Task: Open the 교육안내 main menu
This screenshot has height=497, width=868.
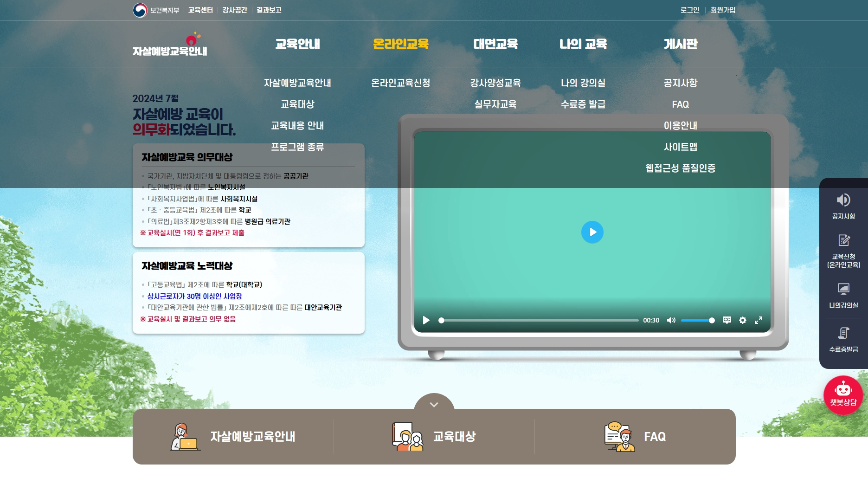Action: point(297,44)
